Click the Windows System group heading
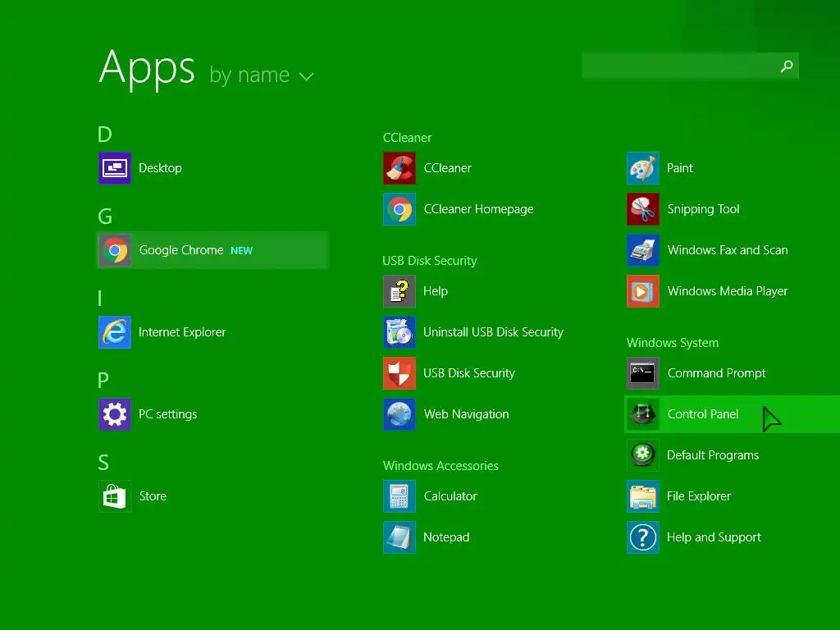The width and height of the screenshot is (840, 630). click(x=673, y=343)
